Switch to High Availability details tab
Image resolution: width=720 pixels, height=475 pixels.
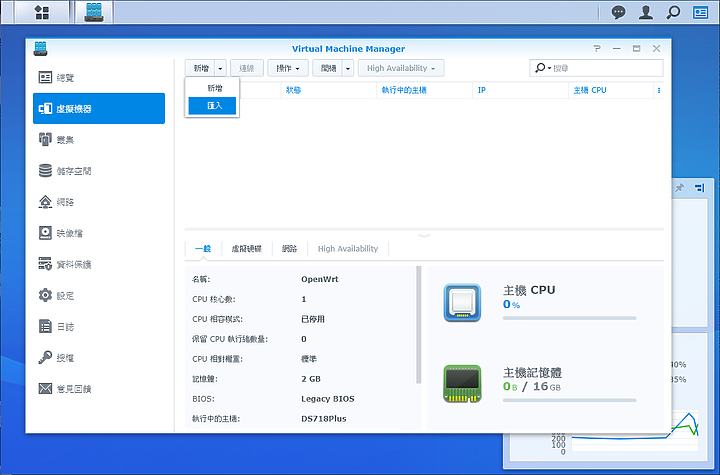coord(348,249)
